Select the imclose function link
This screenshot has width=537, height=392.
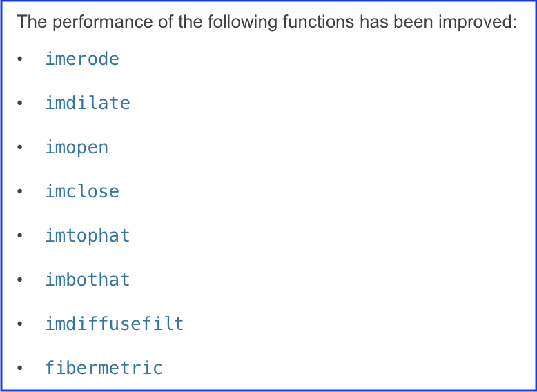click(82, 192)
